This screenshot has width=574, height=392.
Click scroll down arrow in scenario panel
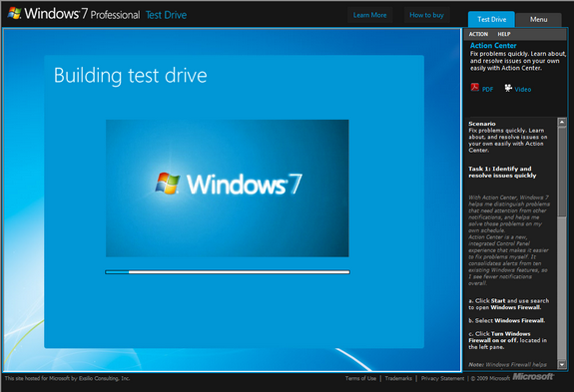click(562, 364)
